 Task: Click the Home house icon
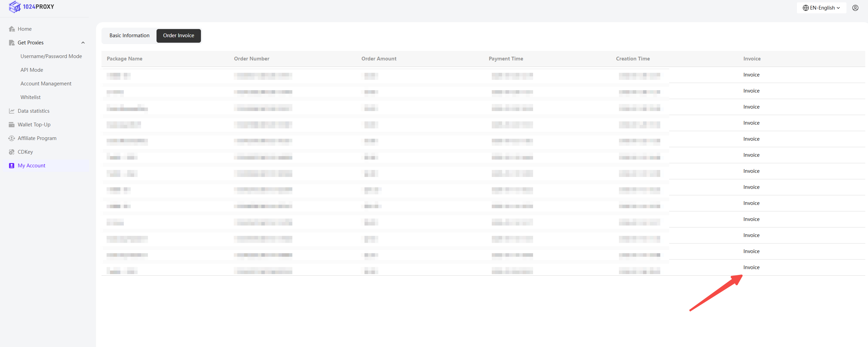pos(12,29)
